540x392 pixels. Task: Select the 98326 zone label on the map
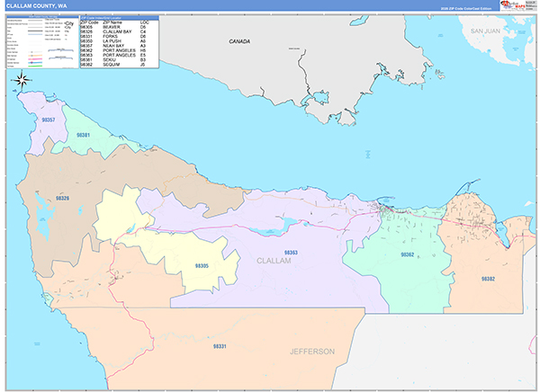pyautogui.click(x=62, y=198)
